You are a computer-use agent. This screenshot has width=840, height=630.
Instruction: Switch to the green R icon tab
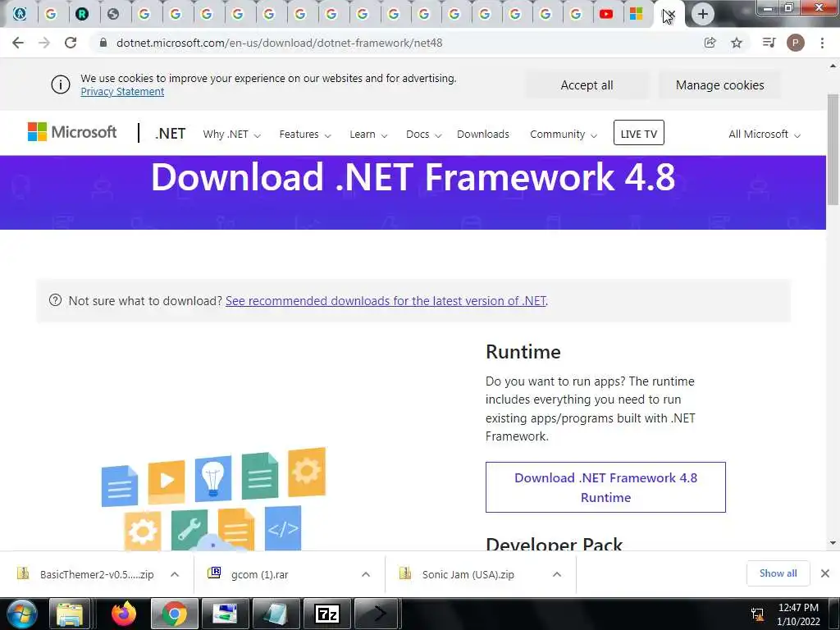point(82,15)
